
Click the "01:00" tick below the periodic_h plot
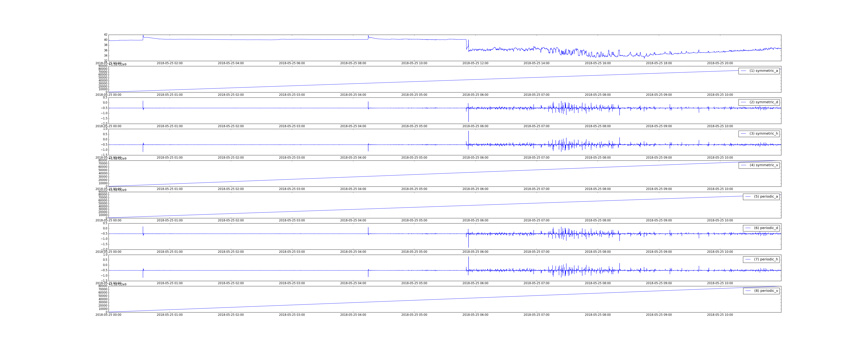click(x=169, y=283)
